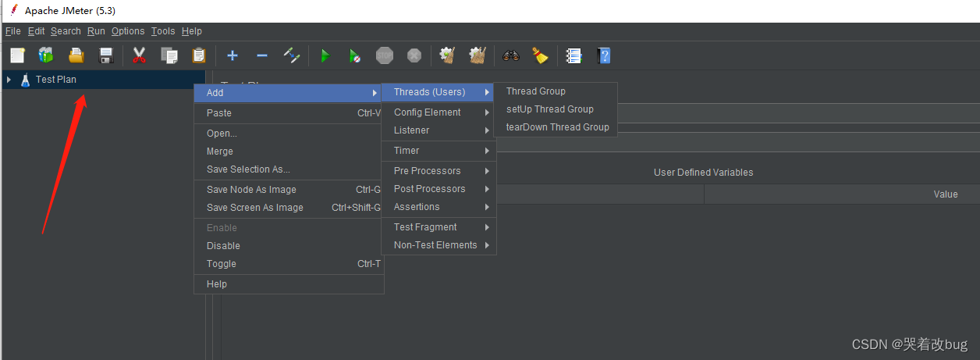
Task: Open the Options menu
Action: (x=128, y=31)
